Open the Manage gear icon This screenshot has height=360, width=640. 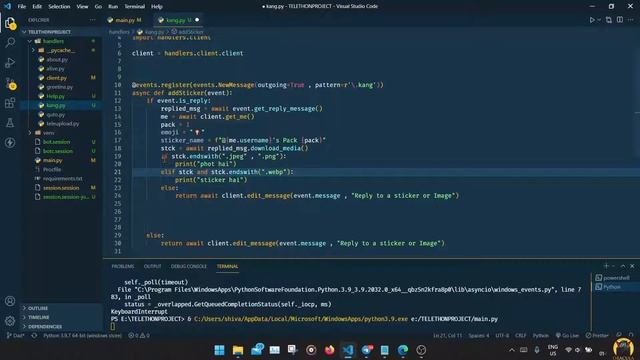click(10, 321)
